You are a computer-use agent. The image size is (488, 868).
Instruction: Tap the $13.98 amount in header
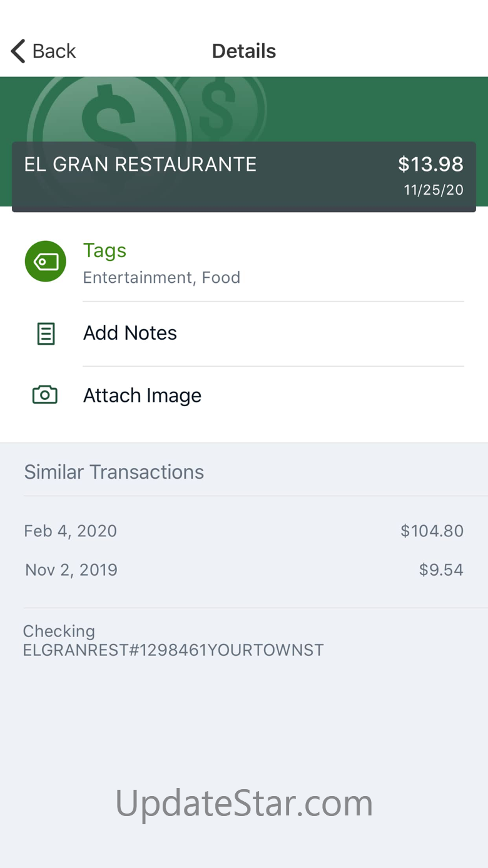pyautogui.click(x=430, y=165)
